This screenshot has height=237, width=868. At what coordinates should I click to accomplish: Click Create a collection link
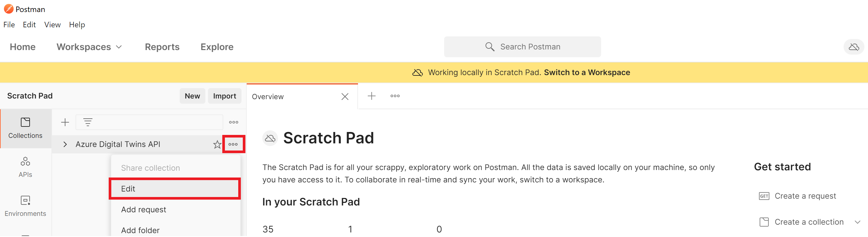point(809,222)
